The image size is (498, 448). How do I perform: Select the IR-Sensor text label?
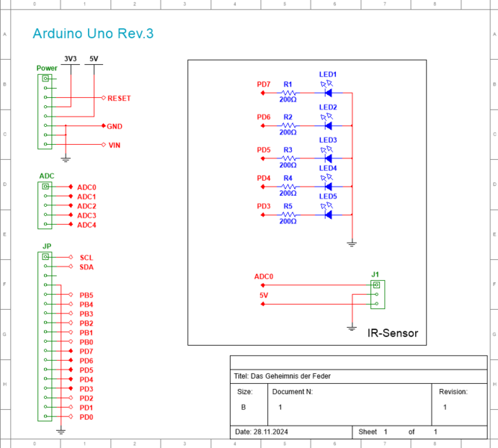(393, 333)
